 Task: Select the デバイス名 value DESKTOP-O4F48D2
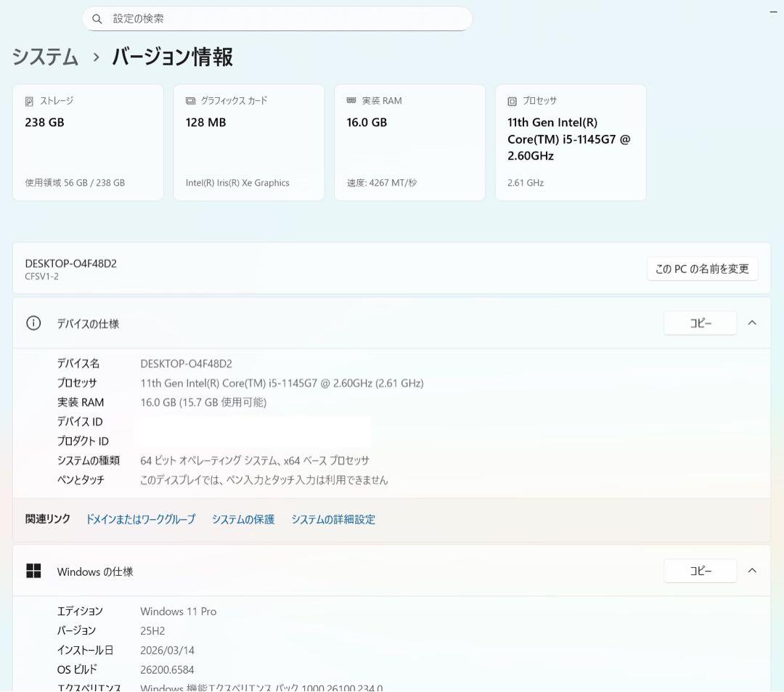pos(186,364)
